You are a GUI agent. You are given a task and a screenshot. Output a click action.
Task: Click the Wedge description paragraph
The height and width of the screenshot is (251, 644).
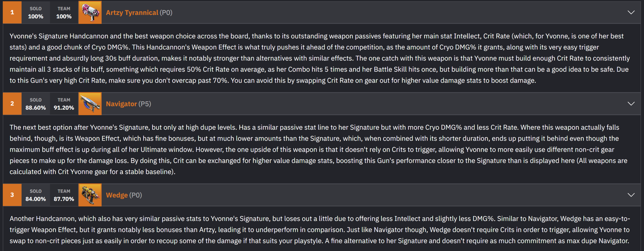319,230
